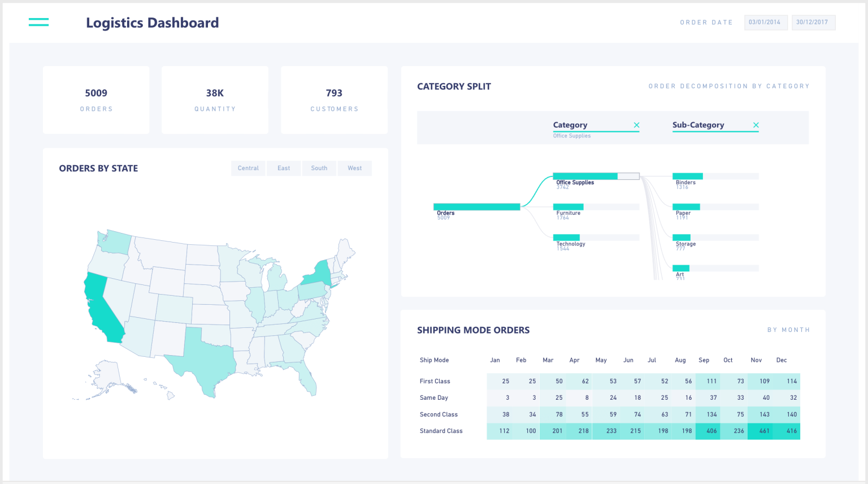This screenshot has height=484, width=868.
Task: Open the order start date picker
Action: pos(766,22)
